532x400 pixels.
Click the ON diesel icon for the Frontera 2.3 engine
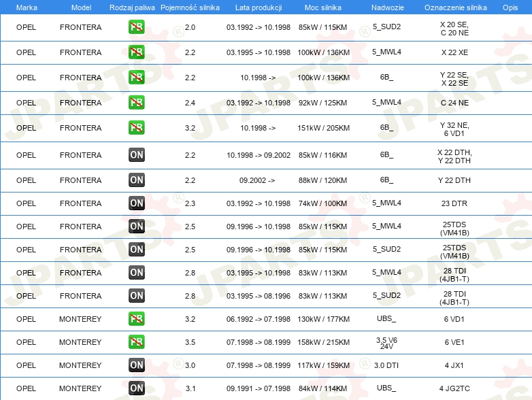pos(136,203)
